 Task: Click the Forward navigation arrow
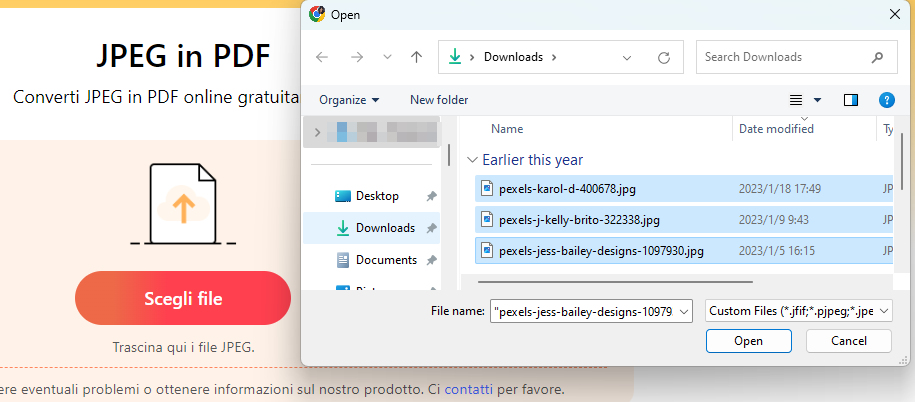pyautogui.click(x=356, y=57)
